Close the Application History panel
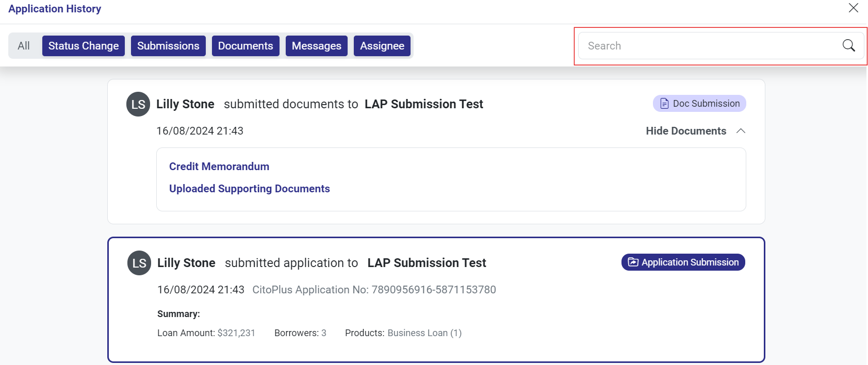 pos(854,8)
